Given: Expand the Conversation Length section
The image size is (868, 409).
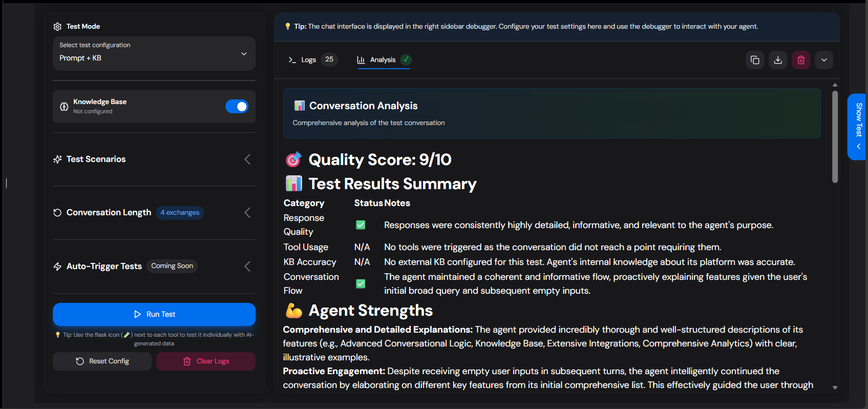Looking at the screenshot, I should point(247,212).
